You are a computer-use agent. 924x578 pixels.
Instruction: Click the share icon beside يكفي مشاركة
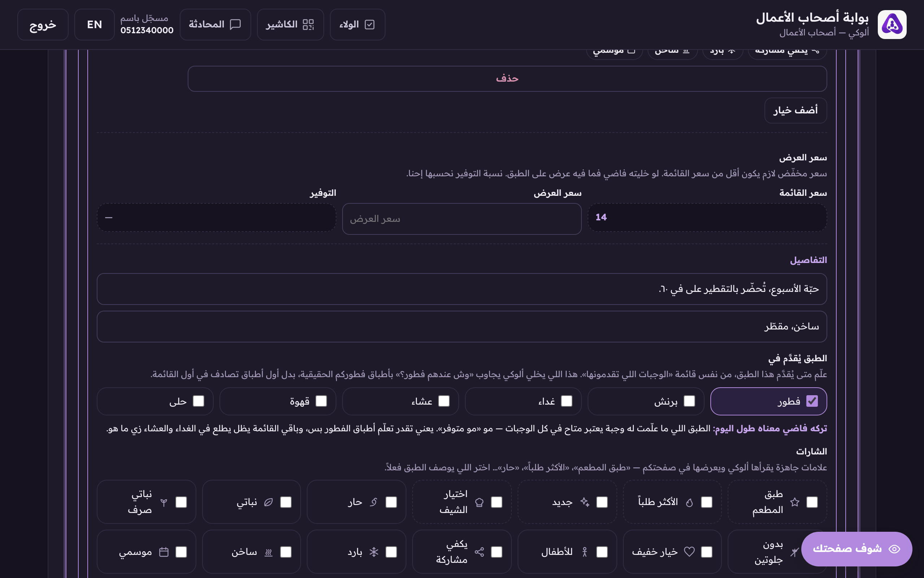[x=479, y=552]
